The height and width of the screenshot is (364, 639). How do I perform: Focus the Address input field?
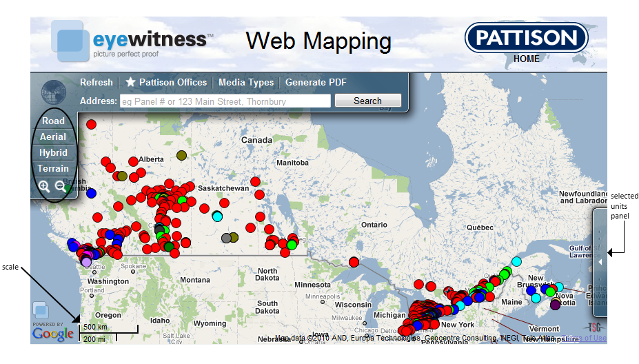(x=225, y=101)
